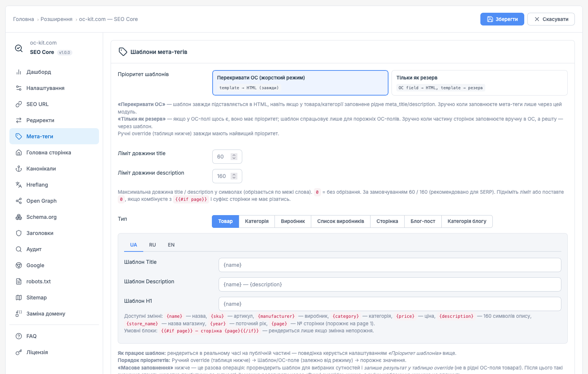This screenshot has width=588, height=374.
Task: Click the Канонікали anchor icon
Action: pyautogui.click(x=19, y=169)
